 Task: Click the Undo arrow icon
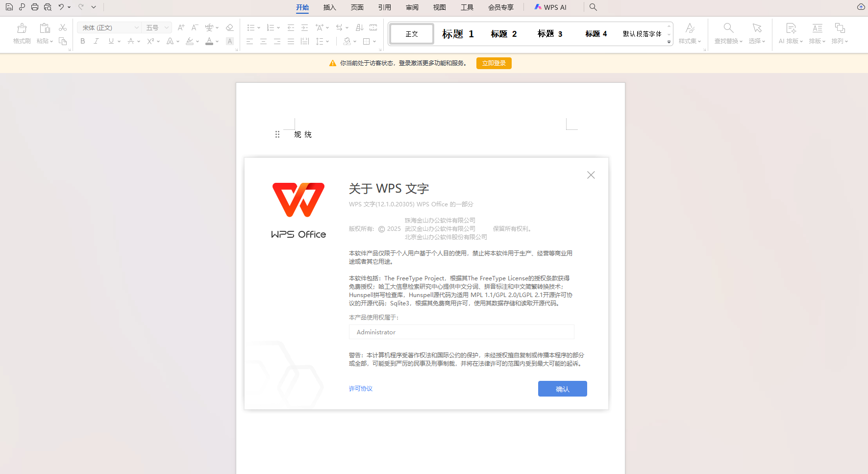[61, 7]
